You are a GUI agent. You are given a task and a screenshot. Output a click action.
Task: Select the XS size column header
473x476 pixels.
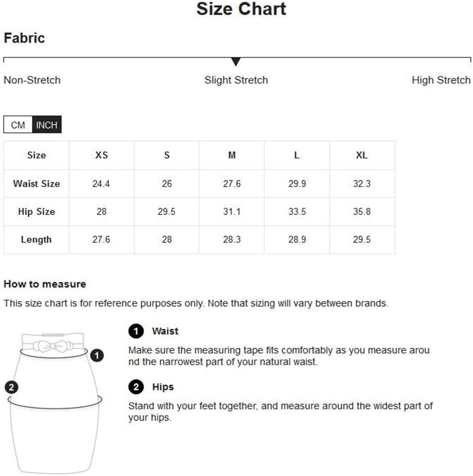pyautogui.click(x=101, y=155)
